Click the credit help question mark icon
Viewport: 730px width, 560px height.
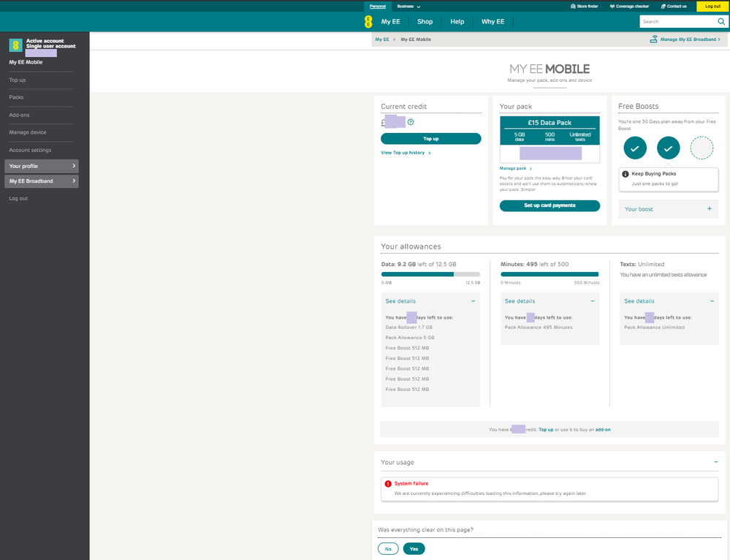pyautogui.click(x=411, y=122)
